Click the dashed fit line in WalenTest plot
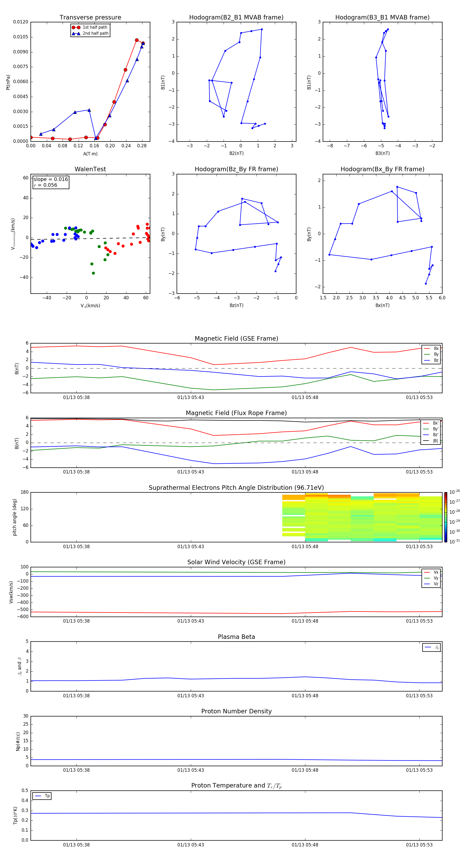Viewport: 473px width, 868px height. (90, 239)
